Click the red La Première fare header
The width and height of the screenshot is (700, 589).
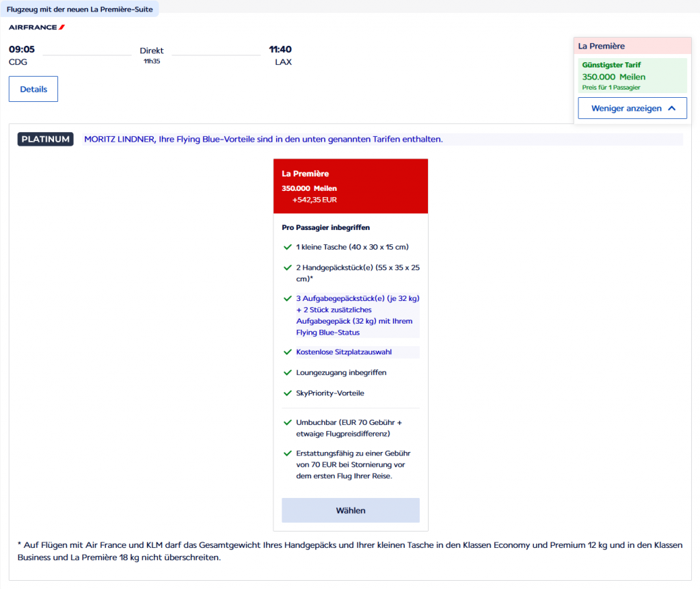click(x=351, y=186)
